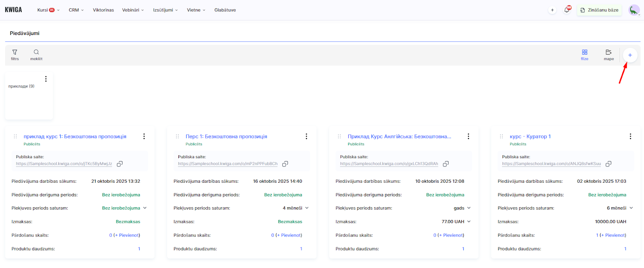This screenshot has width=644, height=268.
Task: Add new offer with round plus button
Action: (630, 55)
